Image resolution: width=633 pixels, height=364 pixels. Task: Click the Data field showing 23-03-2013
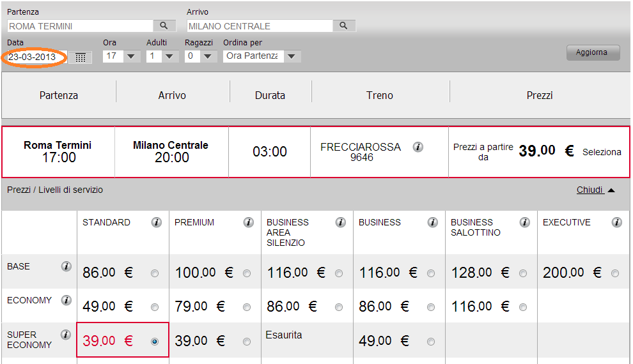pyautogui.click(x=36, y=57)
